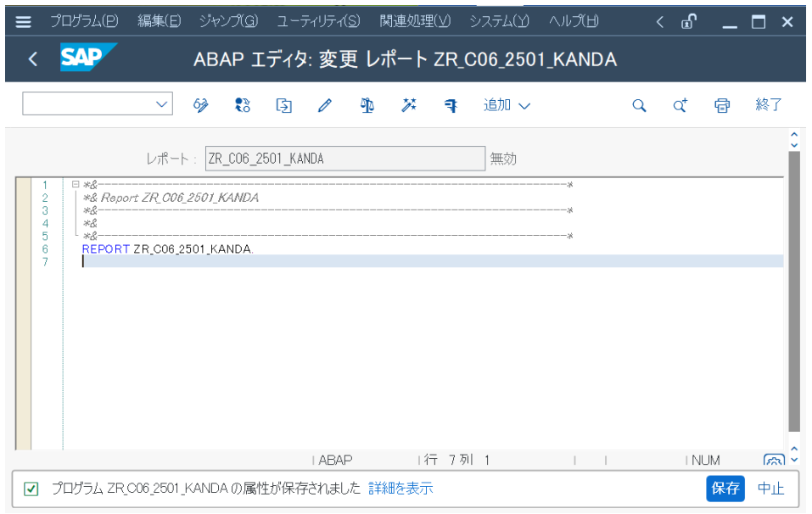Viewport: 812px width, 514px height.
Task: Click the 中止 cancel button
Action: pos(770,488)
